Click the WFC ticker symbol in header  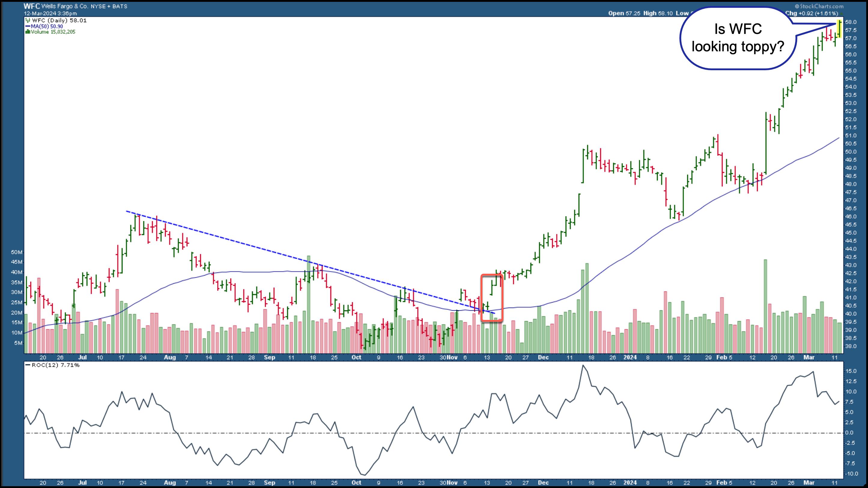(x=32, y=6)
